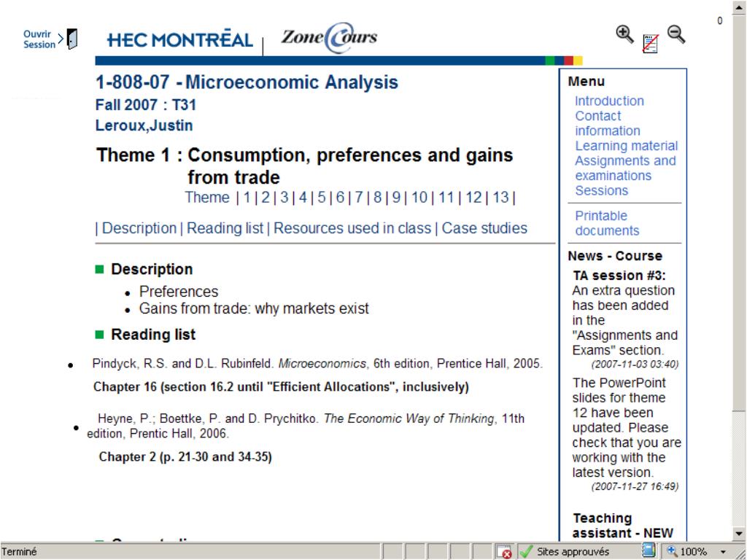747x560 pixels.
Task: Click the 'Terminé' status bar text
Action: (19, 552)
